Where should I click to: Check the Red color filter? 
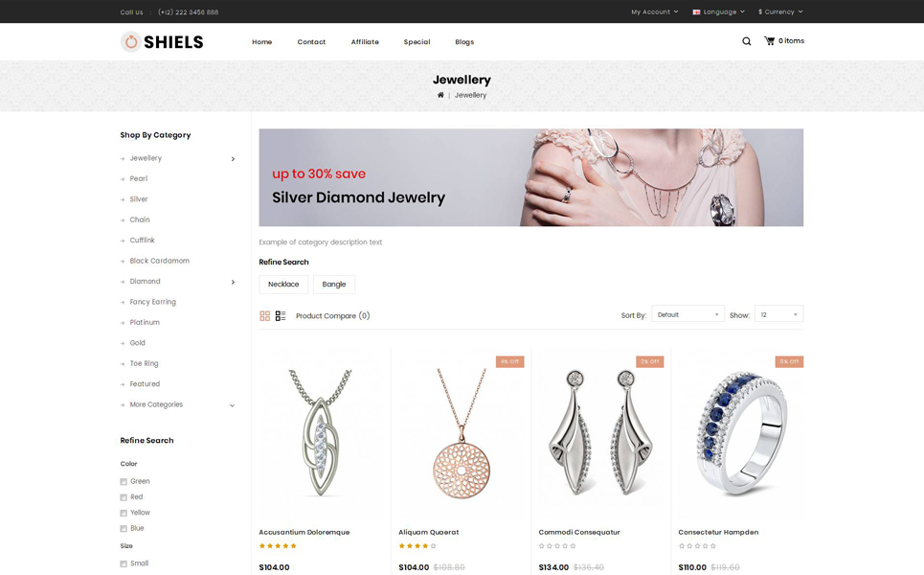tap(124, 497)
